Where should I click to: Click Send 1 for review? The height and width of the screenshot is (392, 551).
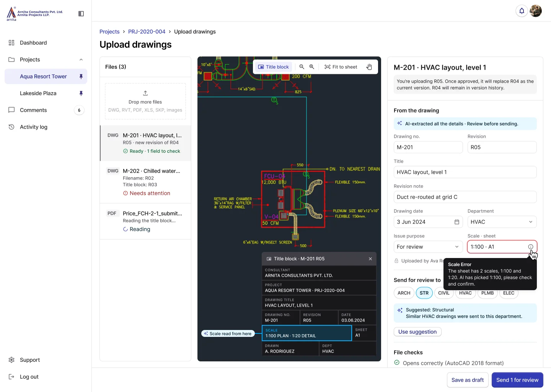click(517, 380)
